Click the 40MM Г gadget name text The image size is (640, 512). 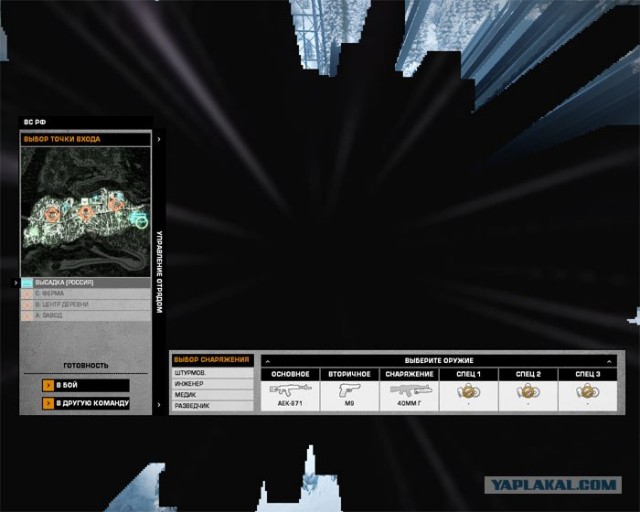(409, 404)
